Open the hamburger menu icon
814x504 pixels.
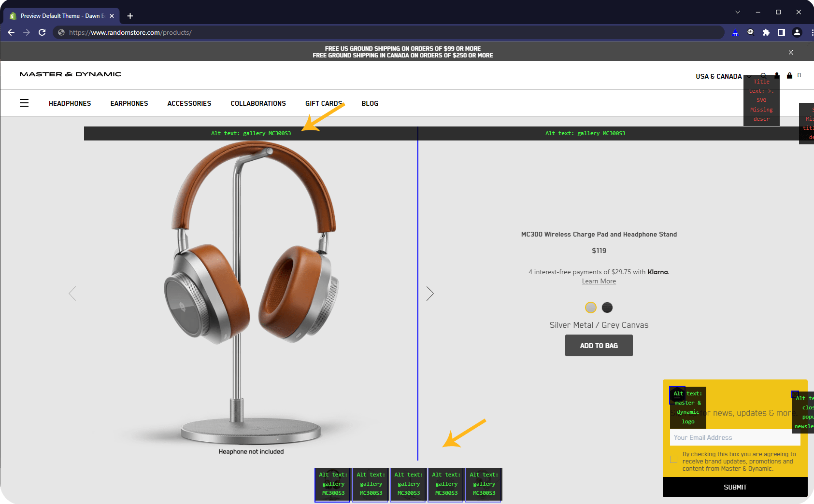(x=24, y=103)
